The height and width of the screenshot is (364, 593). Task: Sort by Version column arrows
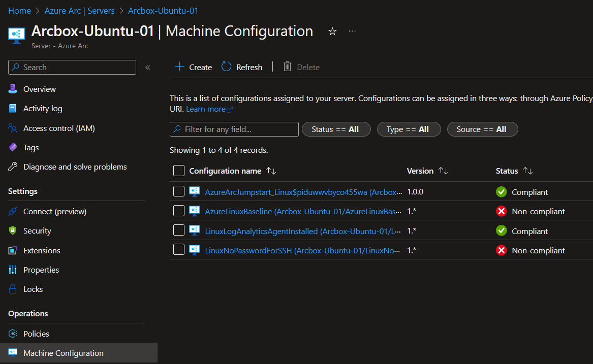(x=443, y=171)
